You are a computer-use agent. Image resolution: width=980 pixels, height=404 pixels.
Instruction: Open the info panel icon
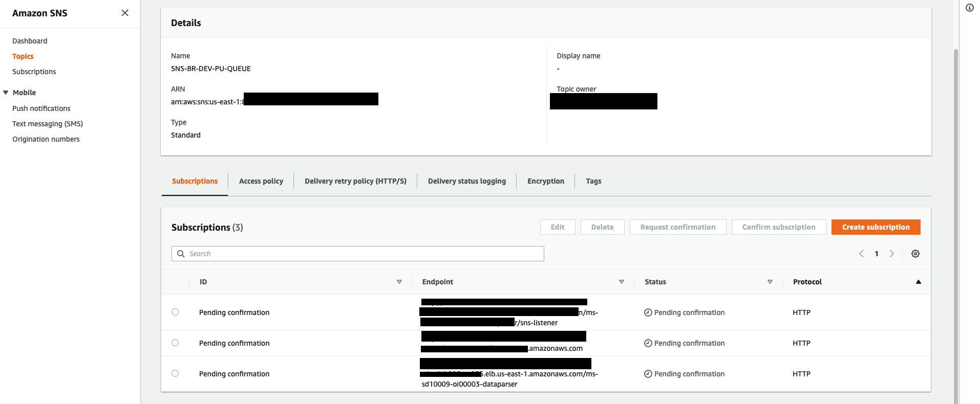970,8
